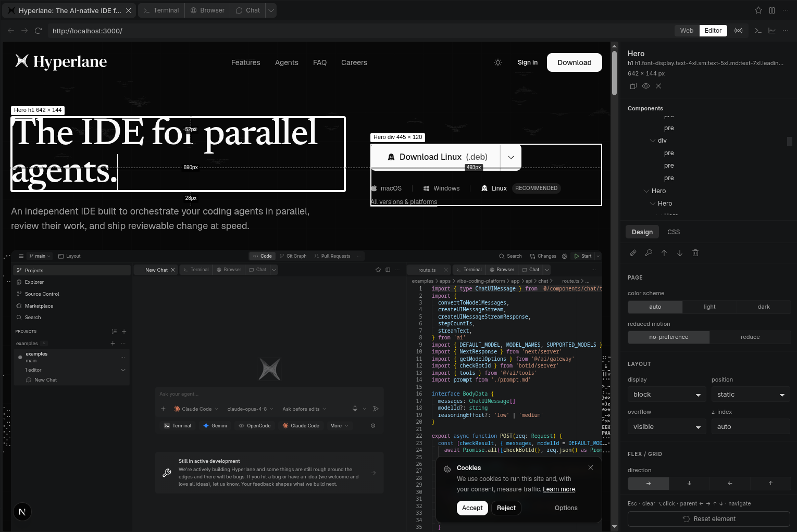The width and height of the screenshot is (797, 532).
Task: Toggle site theme with the sun icon
Action: (x=498, y=62)
